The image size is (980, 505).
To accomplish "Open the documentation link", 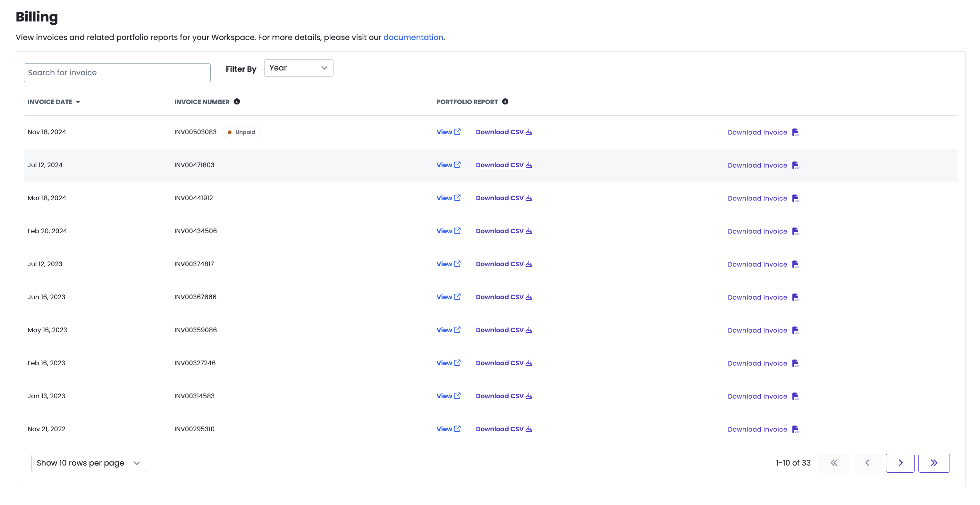I will coord(413,37).
